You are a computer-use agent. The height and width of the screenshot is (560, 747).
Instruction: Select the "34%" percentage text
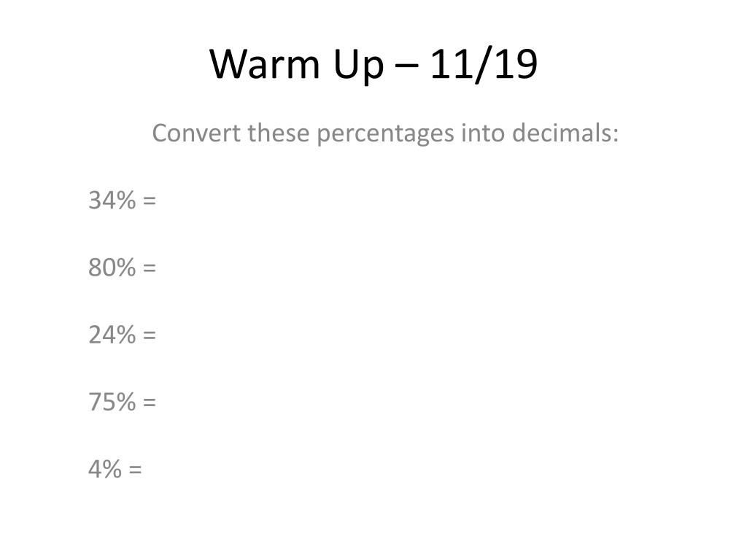(112, 200)
